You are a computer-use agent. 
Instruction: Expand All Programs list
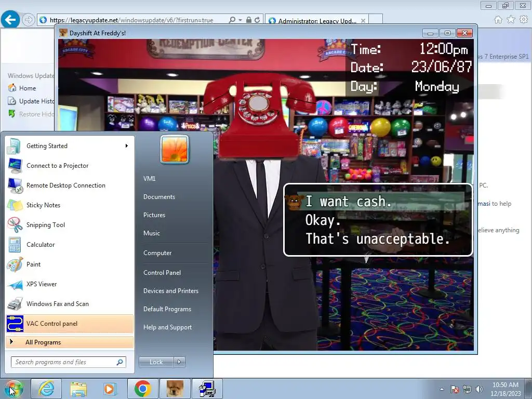pos(70,342)
